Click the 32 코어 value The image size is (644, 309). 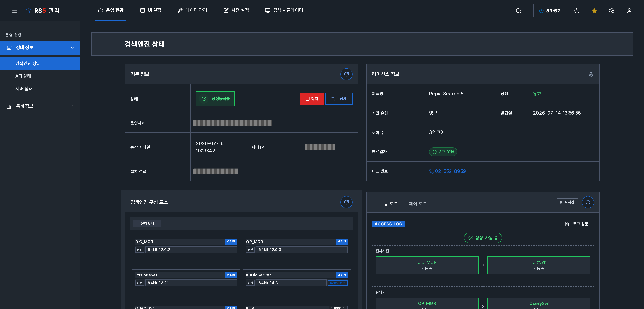pyautogui.click(x=437, y=132)
